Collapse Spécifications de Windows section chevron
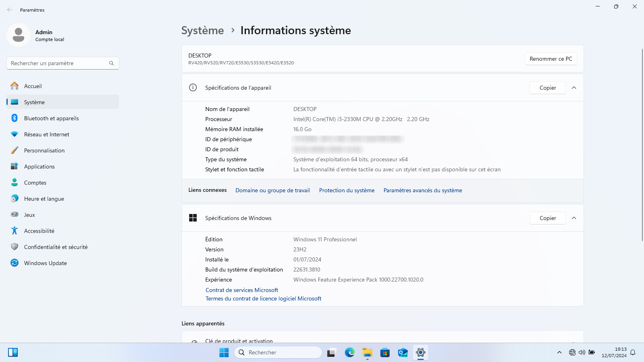This screenshot has height=362, width=644. tap(574, 218)
